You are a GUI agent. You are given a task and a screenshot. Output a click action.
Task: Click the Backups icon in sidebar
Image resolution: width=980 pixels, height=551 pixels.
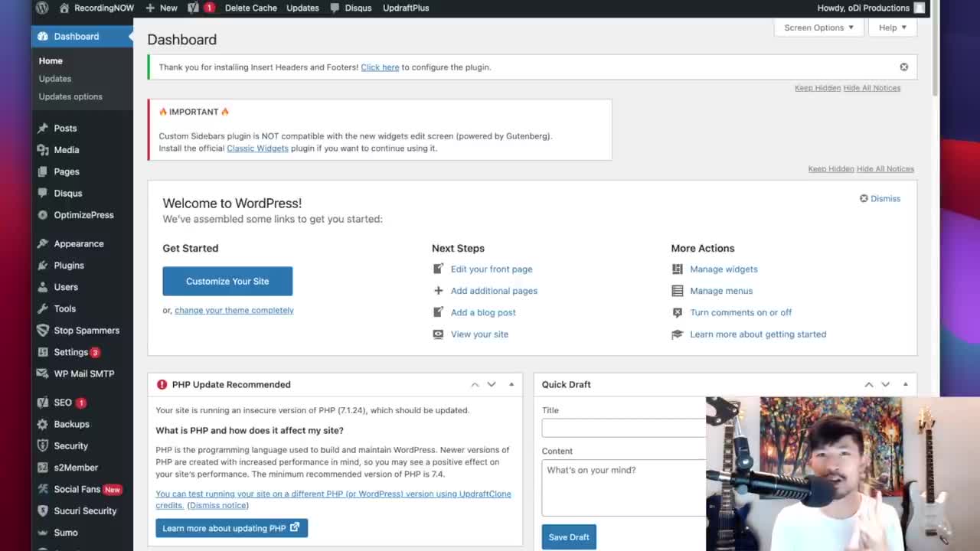(x=43, y=424)
